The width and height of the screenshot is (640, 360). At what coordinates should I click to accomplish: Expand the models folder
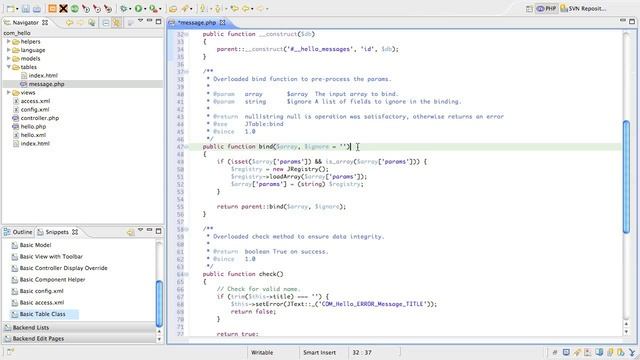point(9,58)
